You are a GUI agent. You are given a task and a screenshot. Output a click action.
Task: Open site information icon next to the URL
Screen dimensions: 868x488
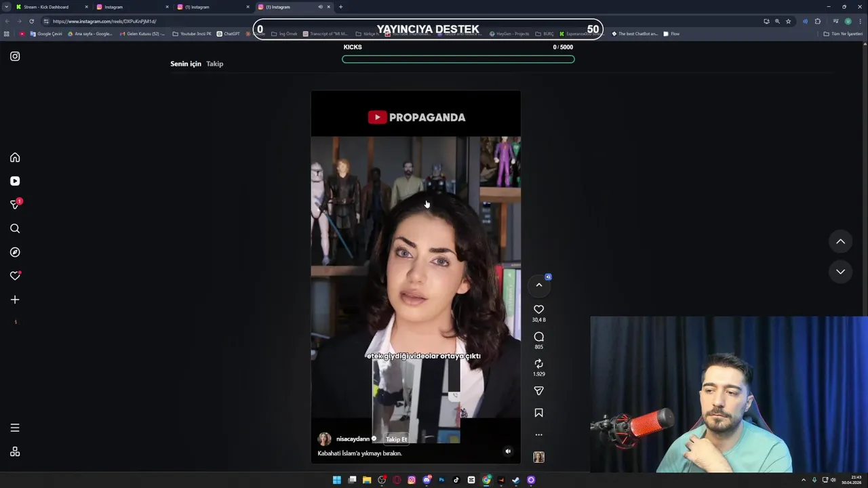(x=46, y=21)
